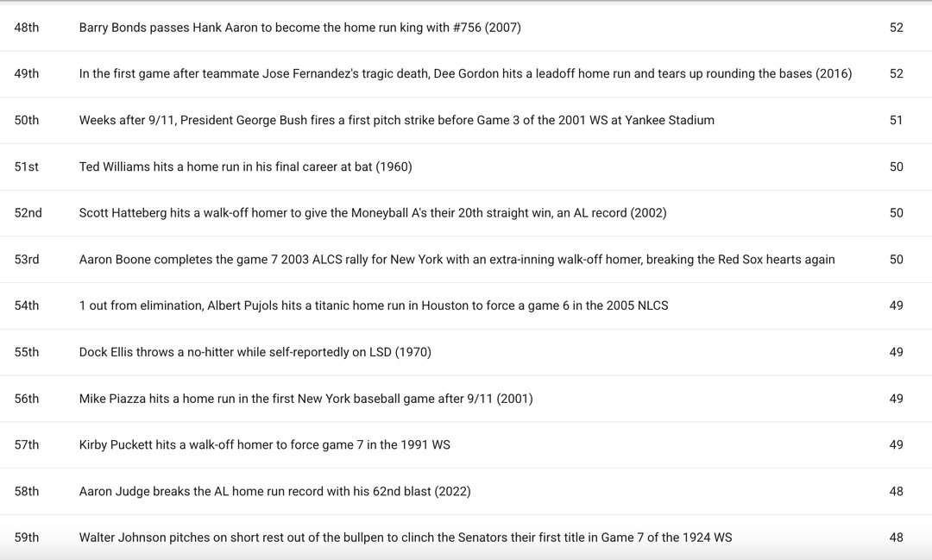This screenshot has width=932, height=560.
Task: Select the Dee Gordon leadoff home run entry
Action: point(465,74)
